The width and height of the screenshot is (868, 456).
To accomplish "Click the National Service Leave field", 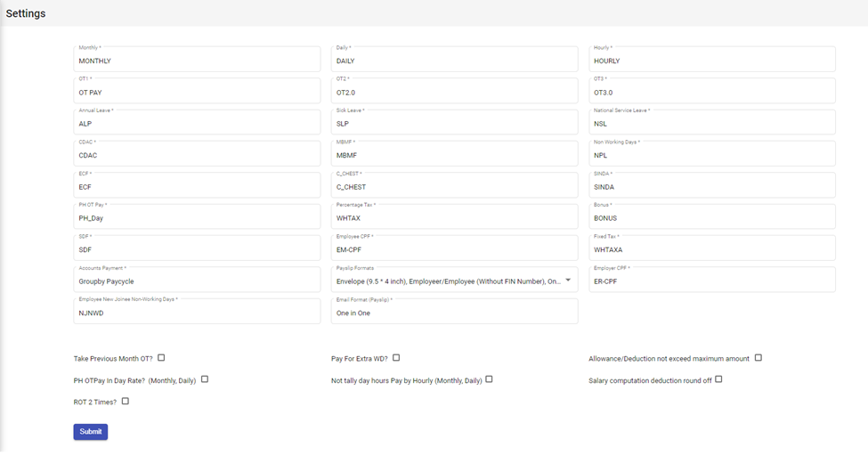I will coord(712,124).
